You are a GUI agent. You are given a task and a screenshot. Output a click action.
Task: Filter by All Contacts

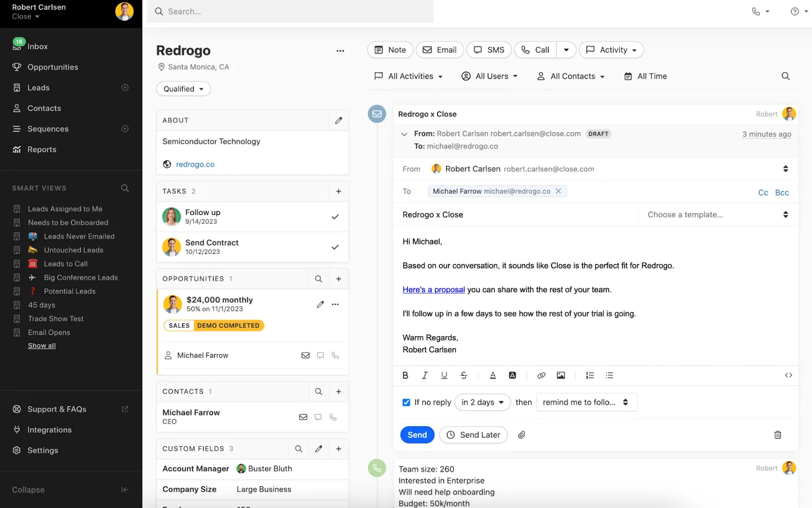point(571,76)
